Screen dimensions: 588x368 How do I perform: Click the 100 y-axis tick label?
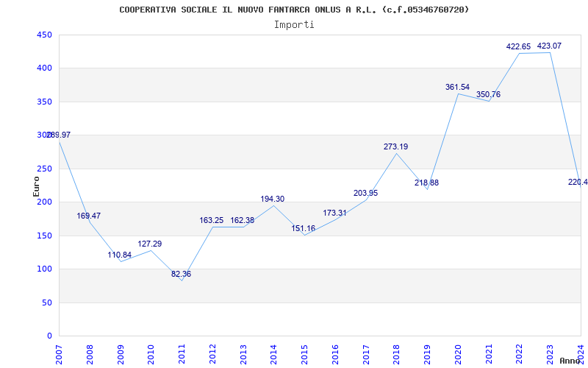pos(44,269)
